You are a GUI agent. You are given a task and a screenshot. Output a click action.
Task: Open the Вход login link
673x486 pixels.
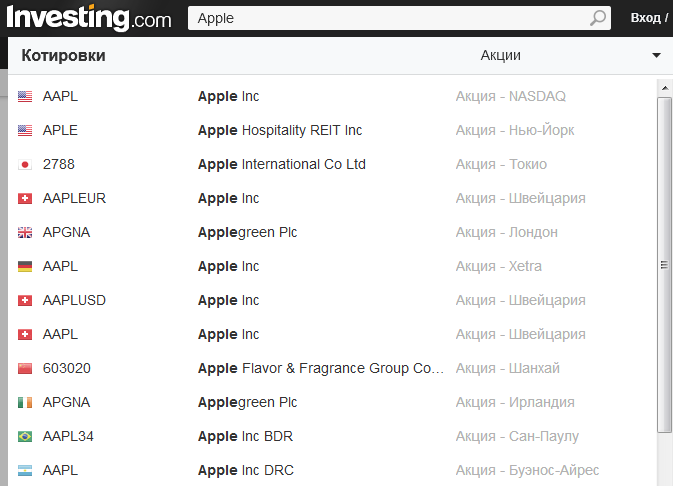(x=645, y=18)
